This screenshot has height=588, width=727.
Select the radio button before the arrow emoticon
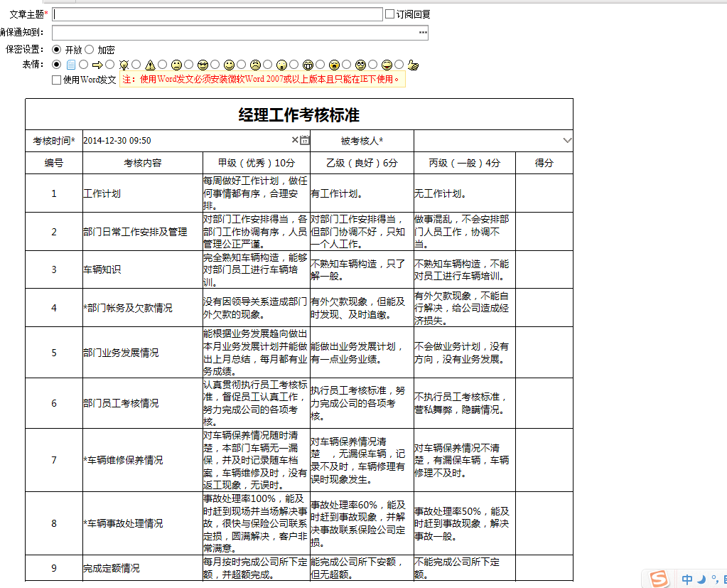point(83,65)
